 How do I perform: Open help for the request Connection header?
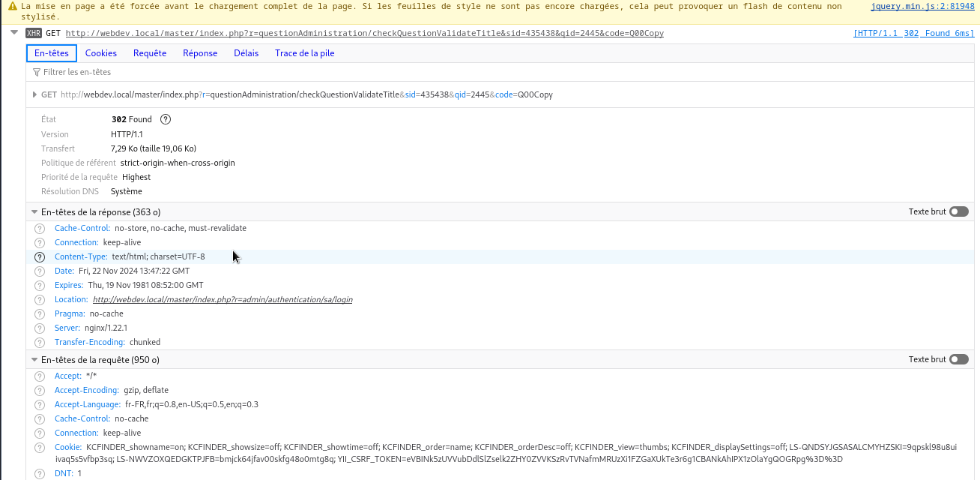click(x=40, y=433)
